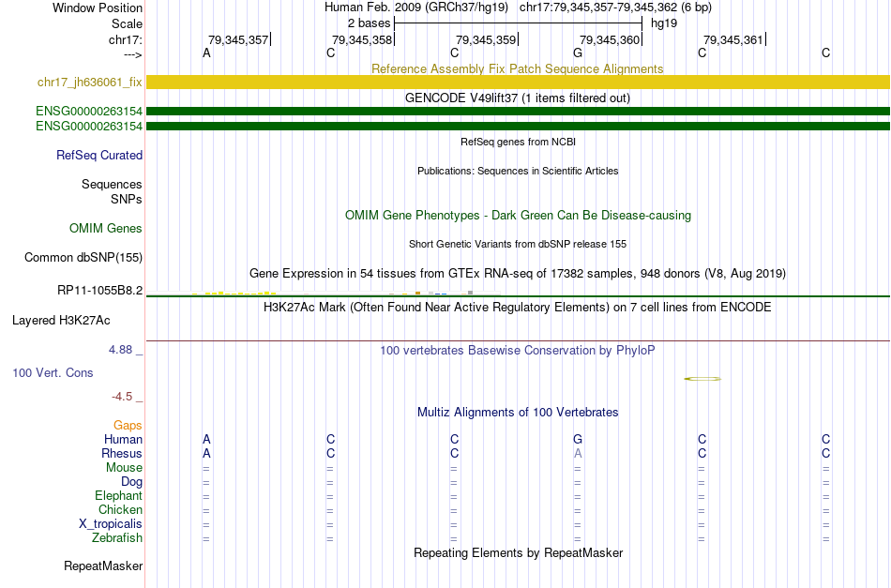Viewport: 891px width, 588px height.
Task: Click the 4.88 PhyloP upper limit value
Action: coord(120,350)
